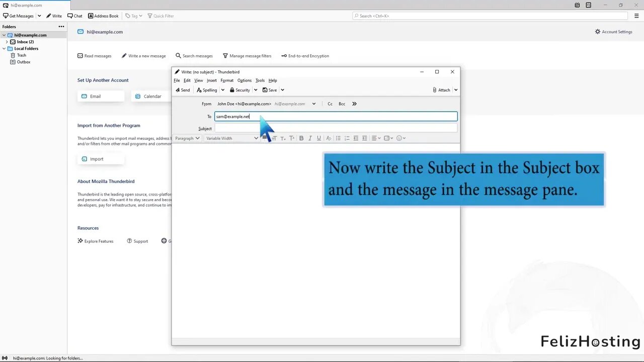The height and width of the screenshot is (362, 644).
Task: Show the Bcc address field
Action: click(342, 104)
